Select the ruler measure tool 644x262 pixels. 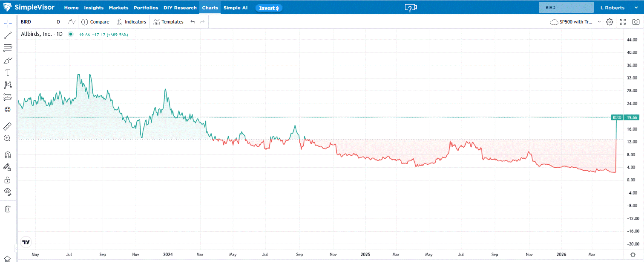tap(8, 126)
